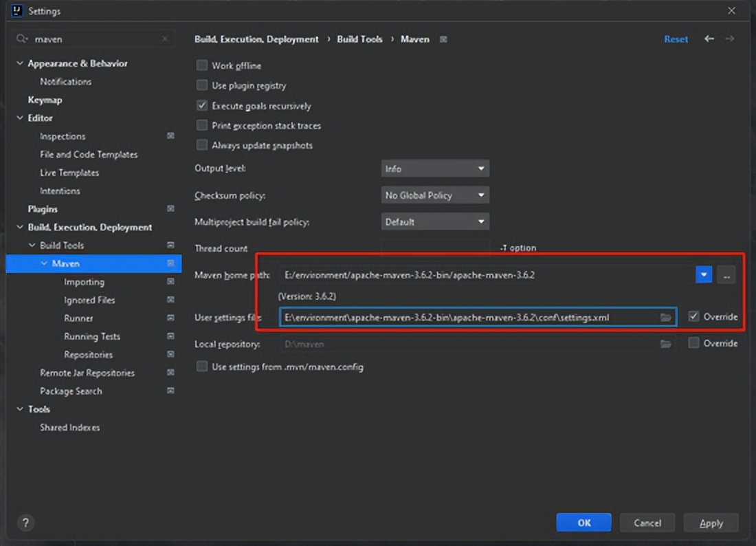Click the Apply button
756x546 pixels.
[x=711, y=523]
